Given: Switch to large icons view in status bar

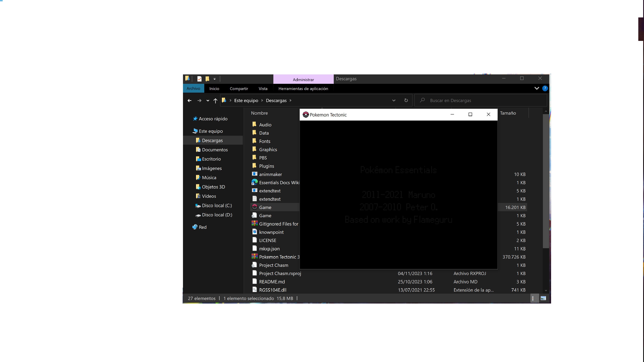Looking at the screenshot, I should coord(543,298).
